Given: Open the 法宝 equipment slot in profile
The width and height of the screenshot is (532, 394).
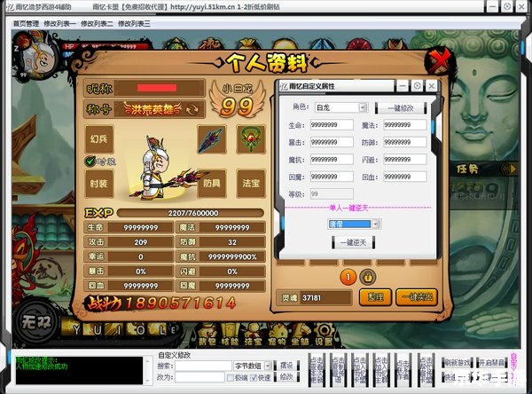Looking at the screenshot, I should 251,184.
